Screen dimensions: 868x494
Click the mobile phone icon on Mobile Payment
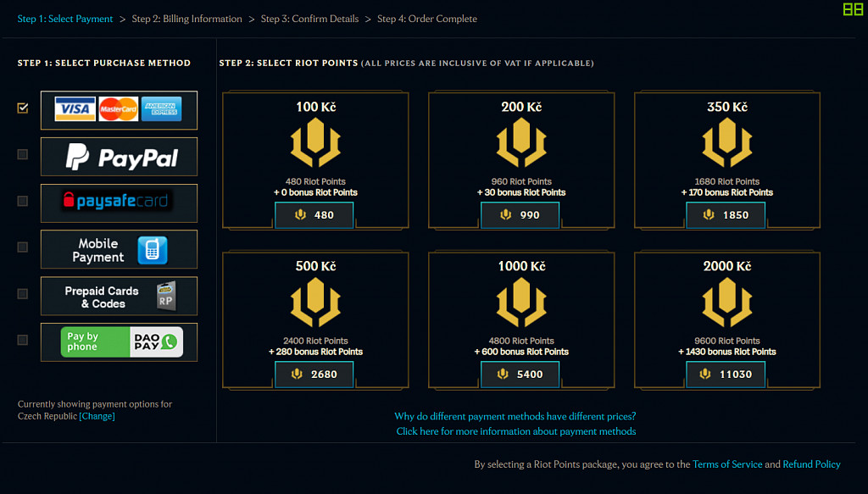(x=153, y=248)
